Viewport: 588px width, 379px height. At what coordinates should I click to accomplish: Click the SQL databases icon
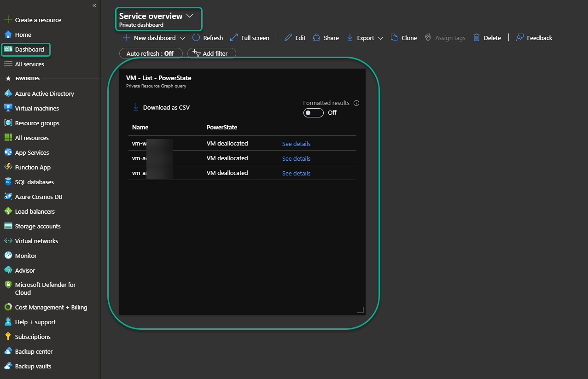point(8,182)
